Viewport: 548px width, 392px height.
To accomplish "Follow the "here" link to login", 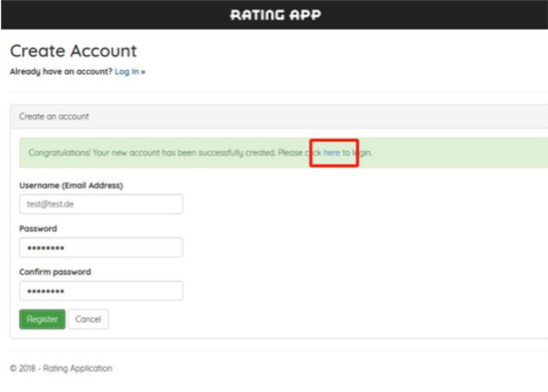I will (332, 152).
